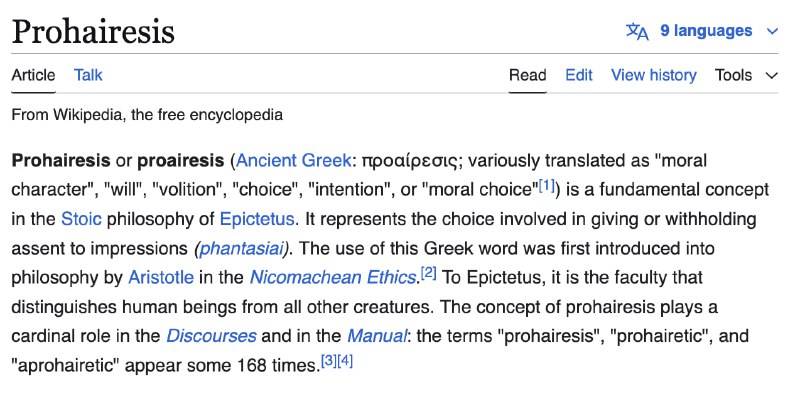The height and width of the screenshot is (401, 800).
Task: Click the language translation icon
Action: [637, 31]
